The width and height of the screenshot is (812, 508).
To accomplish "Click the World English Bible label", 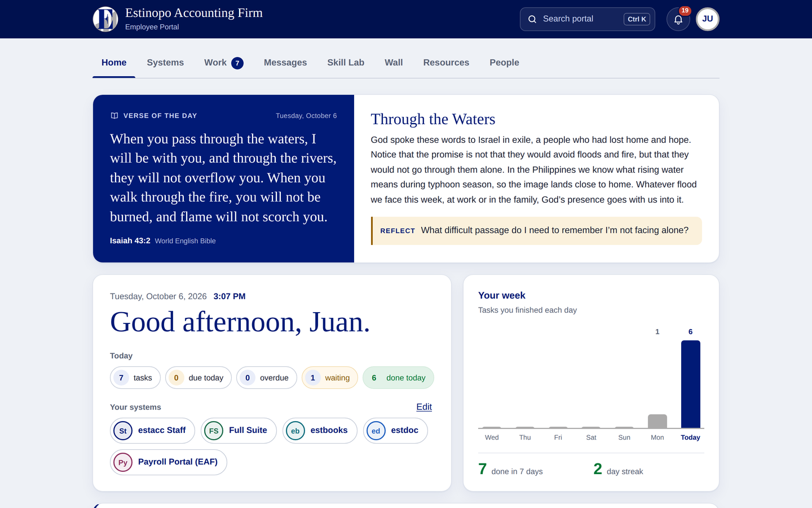I will [x=185, y=241].
